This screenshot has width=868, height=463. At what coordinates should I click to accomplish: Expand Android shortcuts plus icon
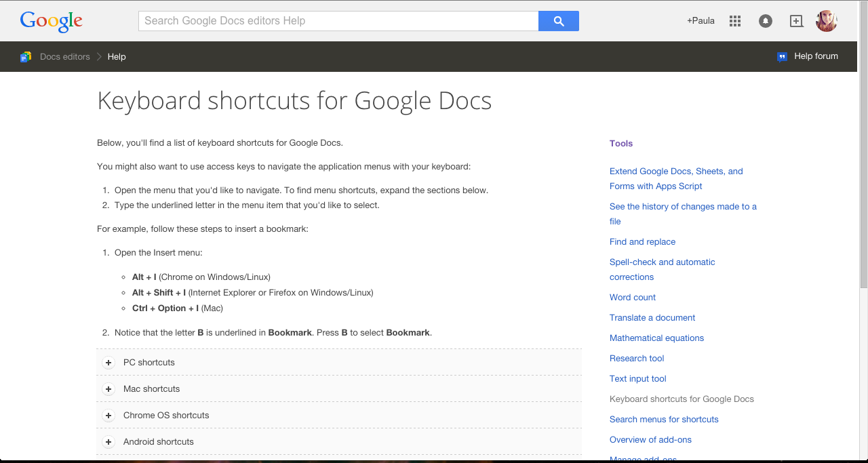tap(108, 442)
